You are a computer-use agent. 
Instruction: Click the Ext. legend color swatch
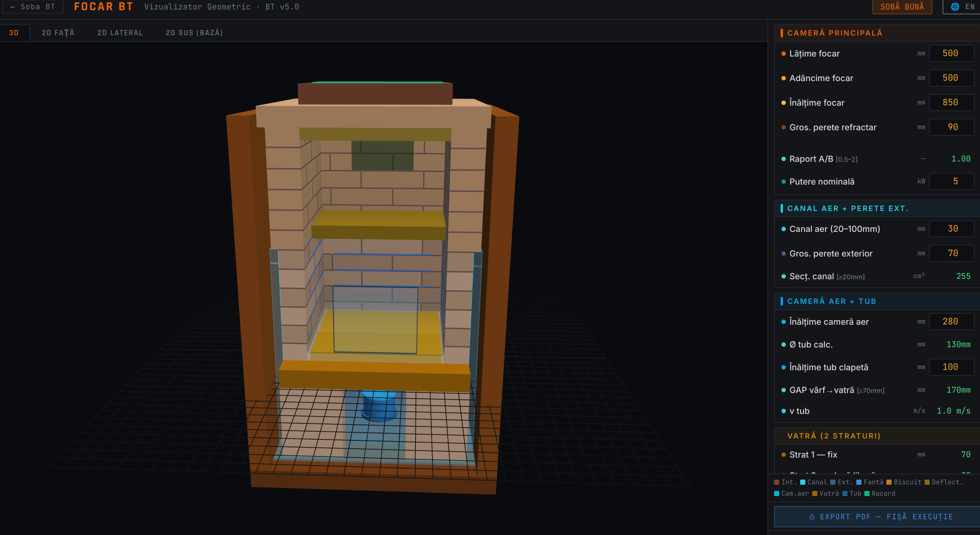tap(833, 482)
